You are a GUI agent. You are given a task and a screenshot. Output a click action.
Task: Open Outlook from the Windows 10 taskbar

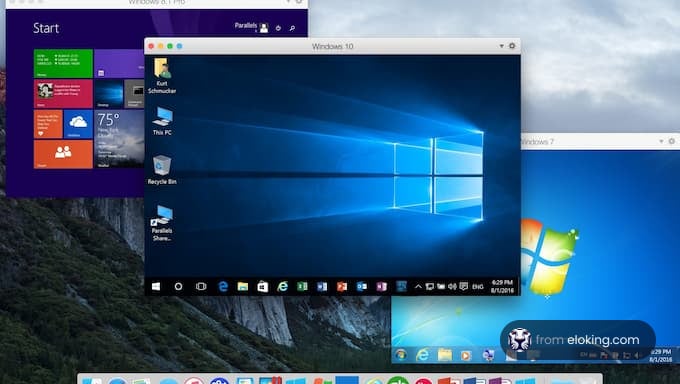(362, 286)
